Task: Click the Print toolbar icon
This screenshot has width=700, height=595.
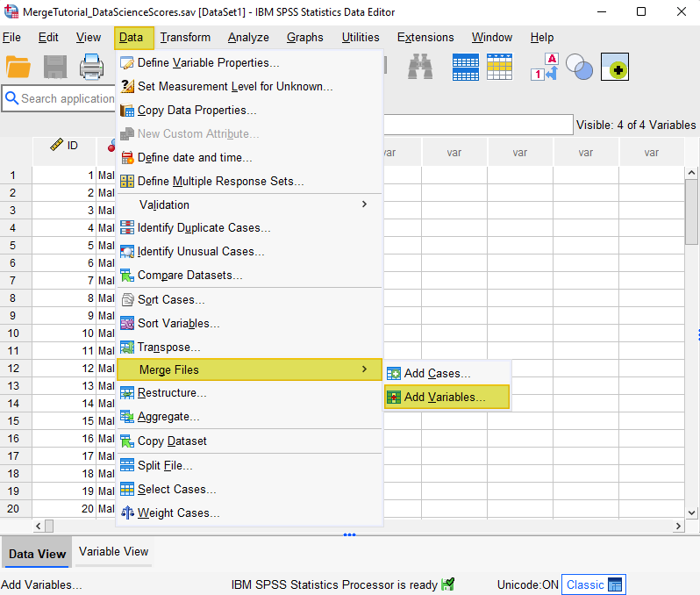Action: point(91,67)
